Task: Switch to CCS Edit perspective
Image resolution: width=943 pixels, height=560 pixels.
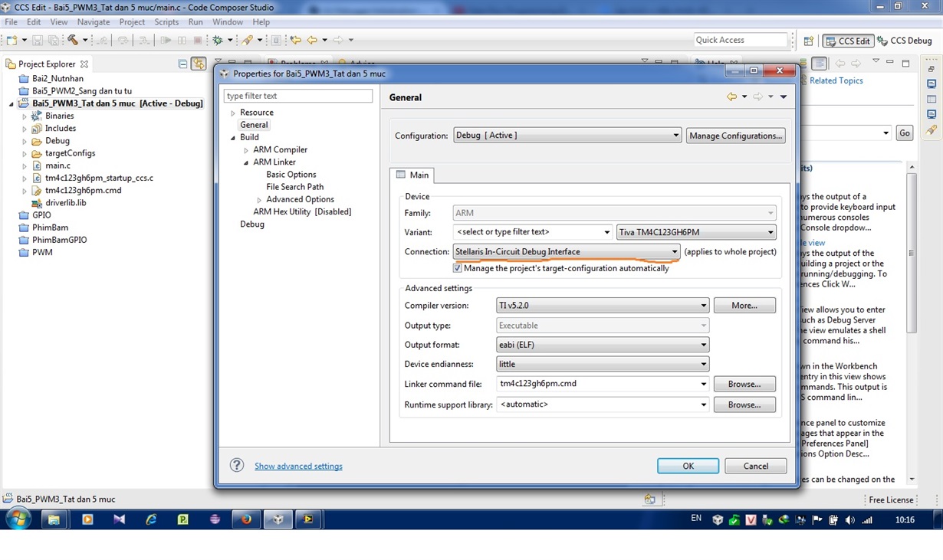Action: (847, 41)
